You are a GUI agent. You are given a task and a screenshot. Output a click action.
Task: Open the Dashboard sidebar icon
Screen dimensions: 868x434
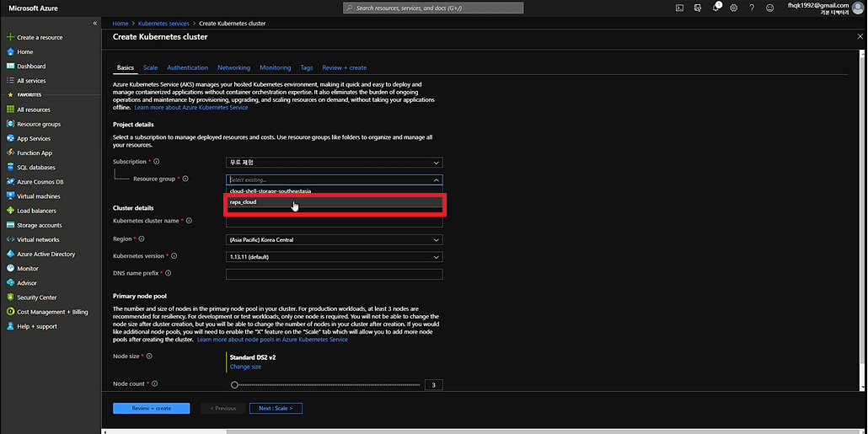(x=10, y=66)
